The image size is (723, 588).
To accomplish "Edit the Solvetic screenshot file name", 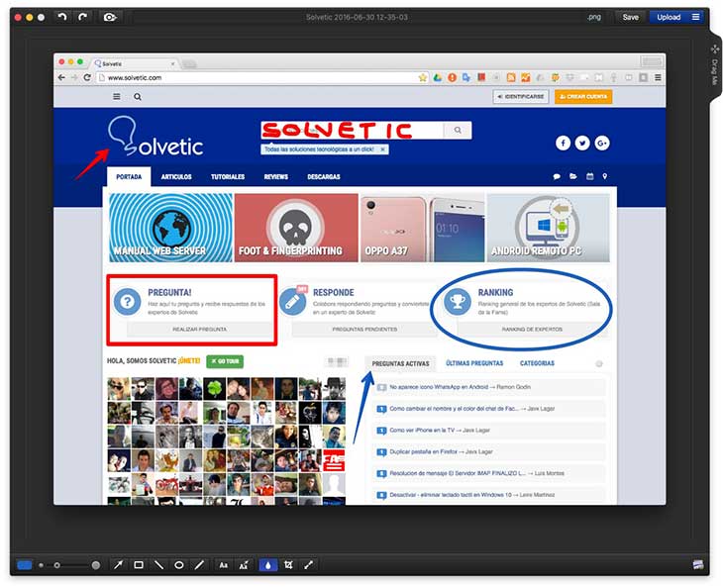I will pos(357,17).
